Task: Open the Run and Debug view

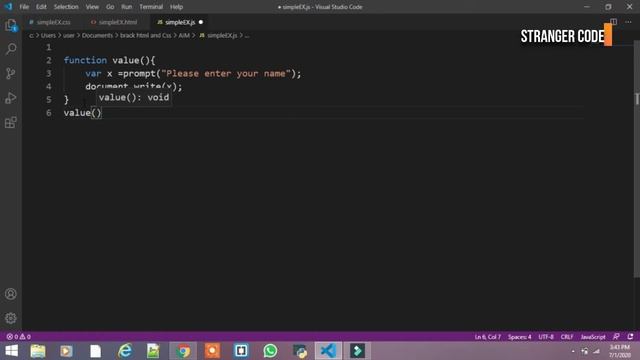Action: [11, 98]
